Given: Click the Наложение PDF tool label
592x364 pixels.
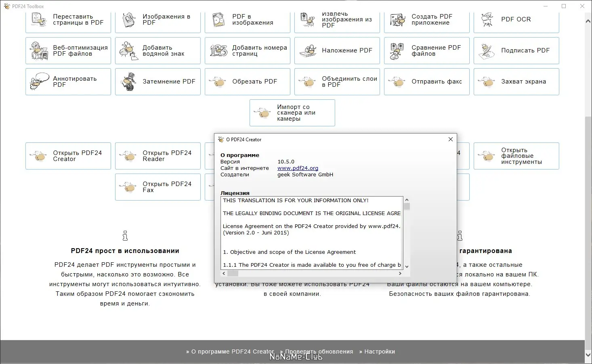Looking at the screenshot, I should 347,50.
